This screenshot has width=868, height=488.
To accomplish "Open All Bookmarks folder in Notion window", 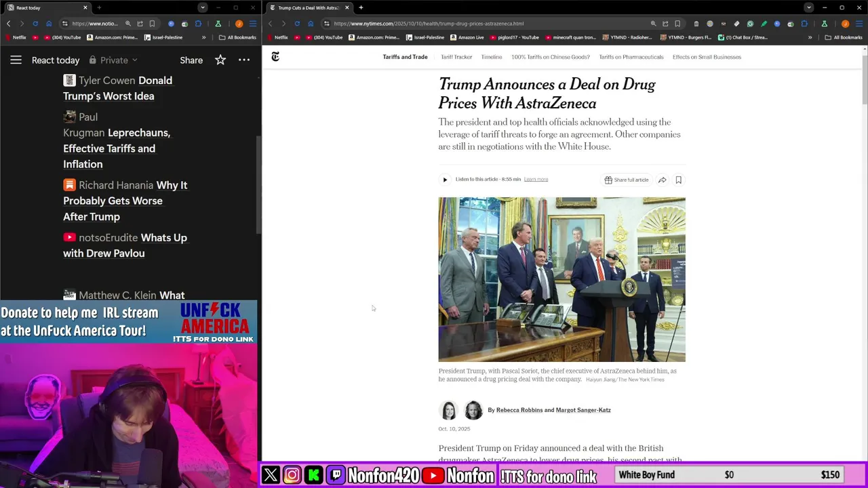I will (x=237, y=37).
